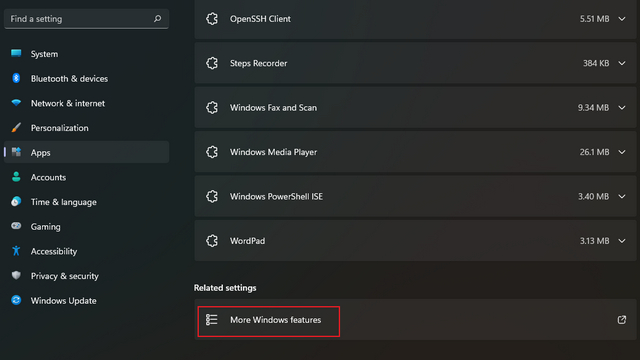The height and width of the screenshot is (360, 640).
Task: Click the Steps Recorder feature icon
Action: (212, 63)
